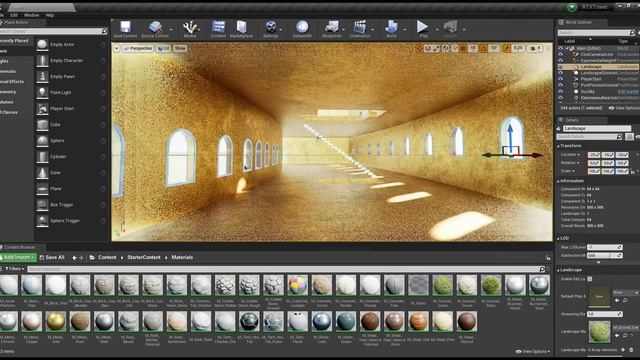Select the M_Metal_Gold material thumbnail
Screen dimensions: 640x360
tap(56, 321)
